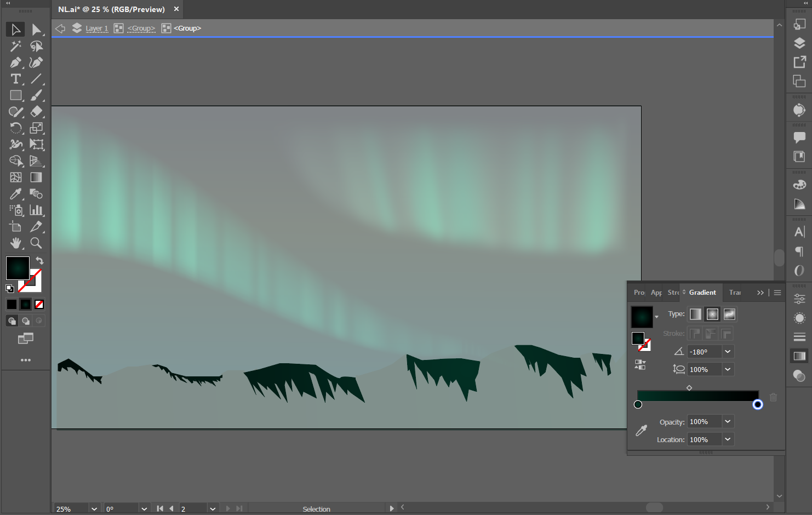Choose Linear Gradient type
This screenshot has height=515, width=812.
pyautogui.click(x=695, y=314)
